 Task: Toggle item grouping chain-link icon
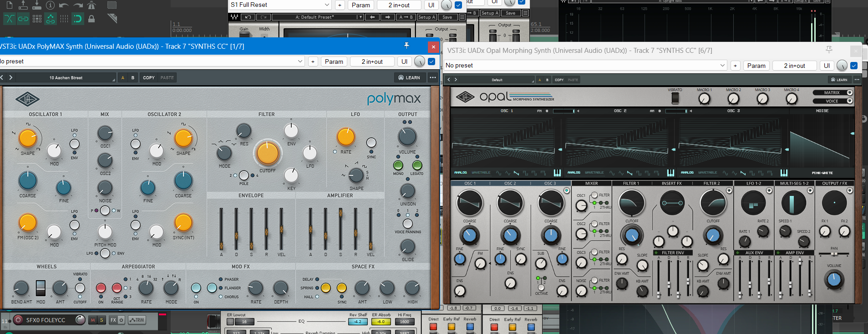(x=23, y=19)
